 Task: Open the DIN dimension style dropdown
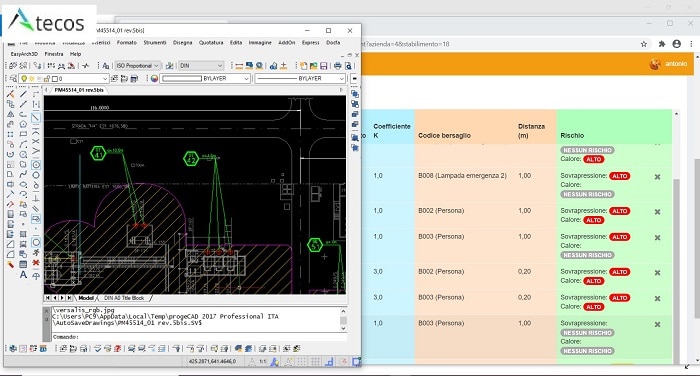[x=201, y=66]
